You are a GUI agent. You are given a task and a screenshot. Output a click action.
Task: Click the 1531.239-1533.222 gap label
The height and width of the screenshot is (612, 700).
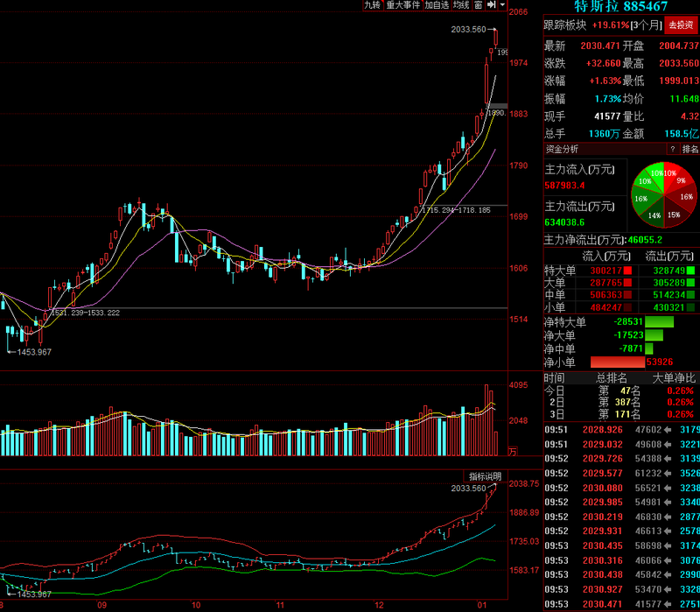(85, 313)
